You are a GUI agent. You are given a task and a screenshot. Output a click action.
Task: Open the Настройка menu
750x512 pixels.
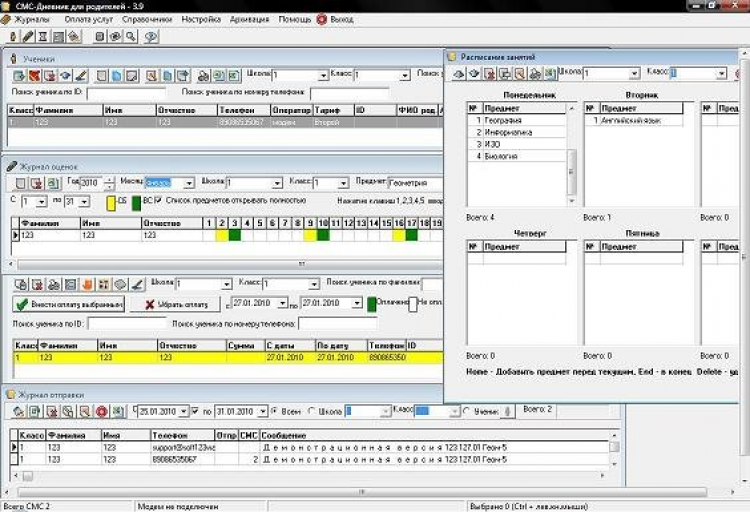tap(201, 20)
